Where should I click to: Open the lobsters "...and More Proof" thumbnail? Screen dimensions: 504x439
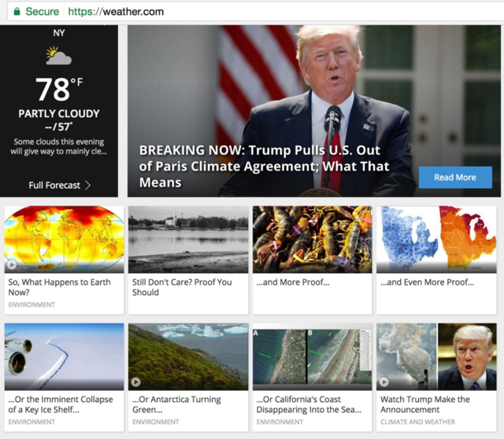pyautogui.click(x=312, y=239)
